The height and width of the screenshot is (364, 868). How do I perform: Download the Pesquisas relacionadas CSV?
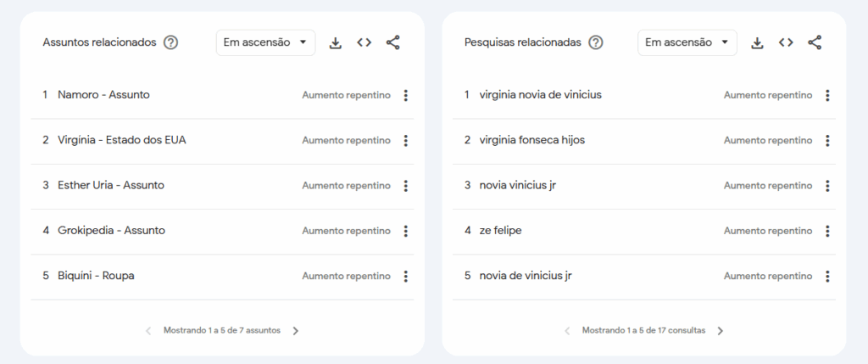[x=758, y=42]
